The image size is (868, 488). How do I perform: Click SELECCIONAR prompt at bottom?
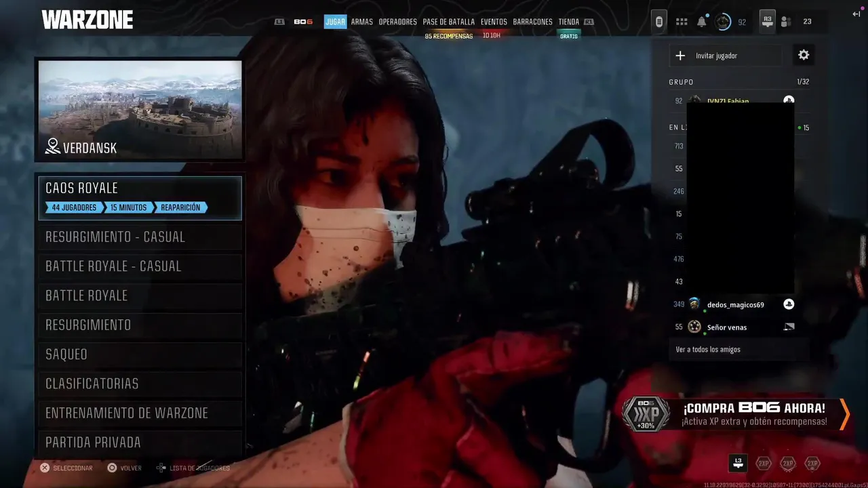(66, 468)
